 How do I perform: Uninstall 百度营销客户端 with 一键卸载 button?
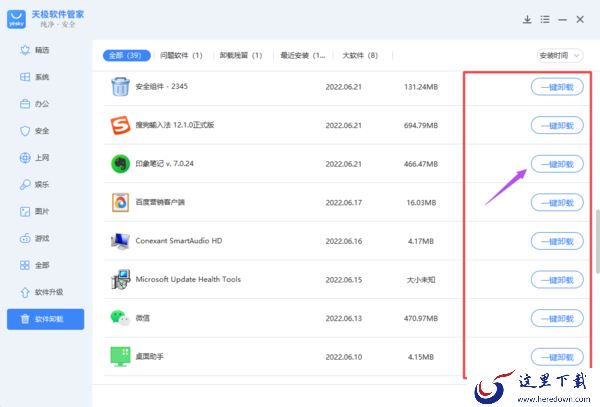tap(557, 203)
